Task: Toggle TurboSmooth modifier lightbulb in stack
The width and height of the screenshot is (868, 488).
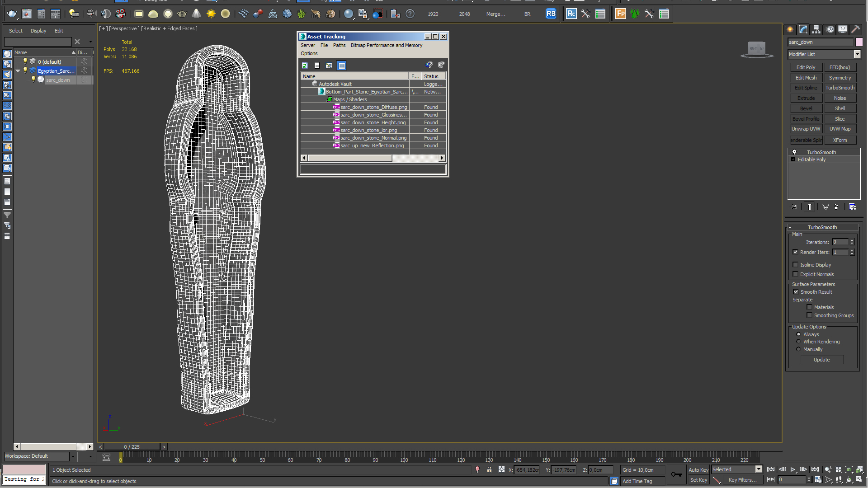Action: pos(794,152)
